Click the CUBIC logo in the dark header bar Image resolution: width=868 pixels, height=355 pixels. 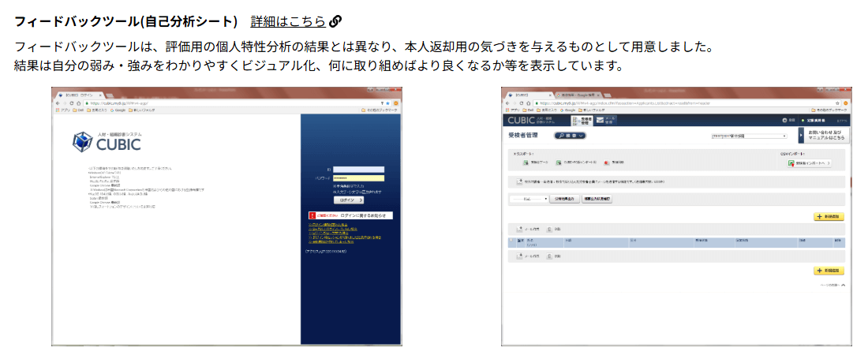click(522, 120)
